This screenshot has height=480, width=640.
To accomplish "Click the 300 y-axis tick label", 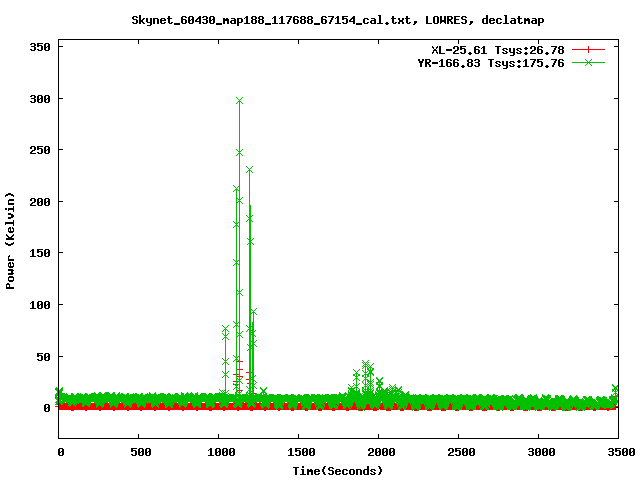I will [40, 99].
